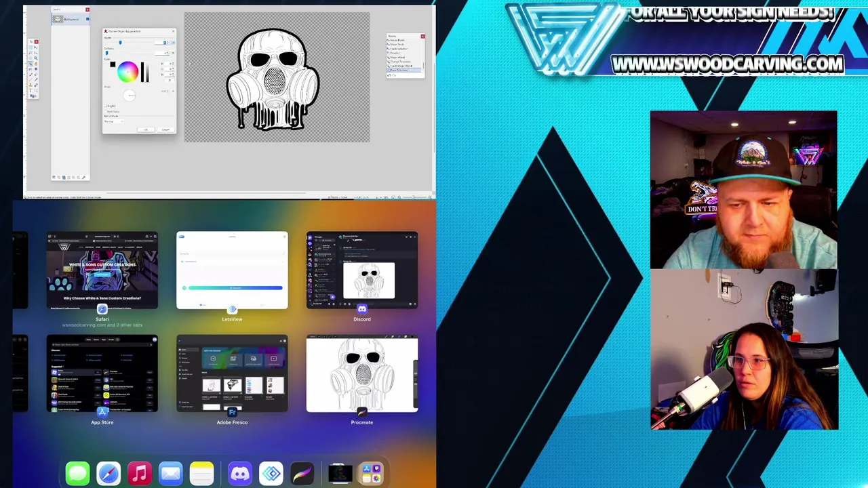Switch to the Adobe Fresco app card
The width and height of the screenshot is (868, 488).
coord(232,373)
